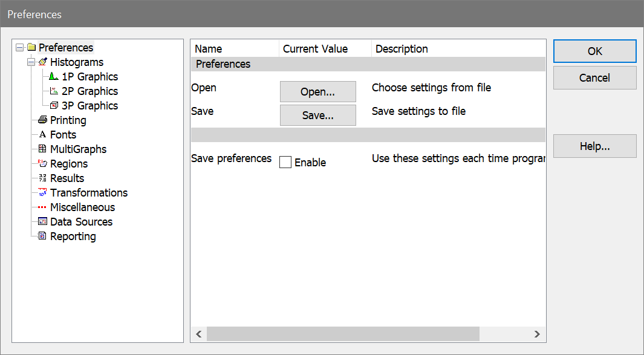Click the MultiGraphs grid icon

click(42, 149)
